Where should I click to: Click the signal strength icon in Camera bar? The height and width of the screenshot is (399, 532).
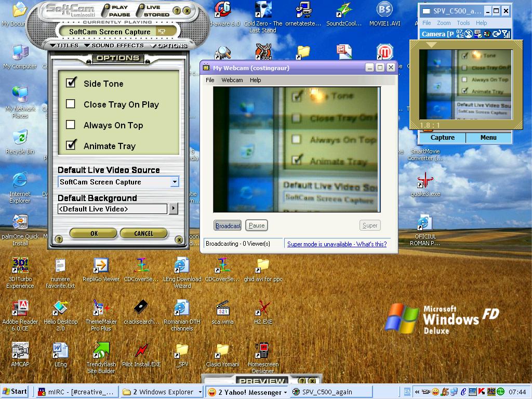(x=507, y=34)
